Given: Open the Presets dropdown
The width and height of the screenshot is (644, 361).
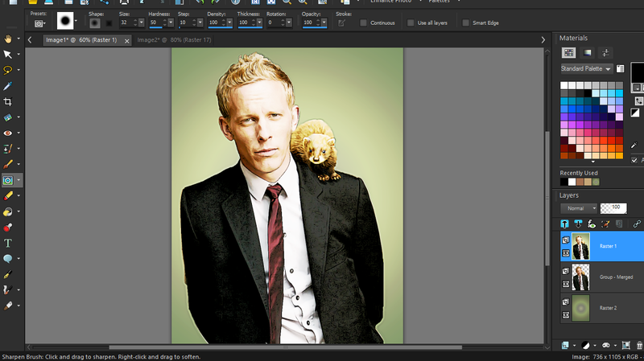Looking at the screenshot, I should click(39, 24).
